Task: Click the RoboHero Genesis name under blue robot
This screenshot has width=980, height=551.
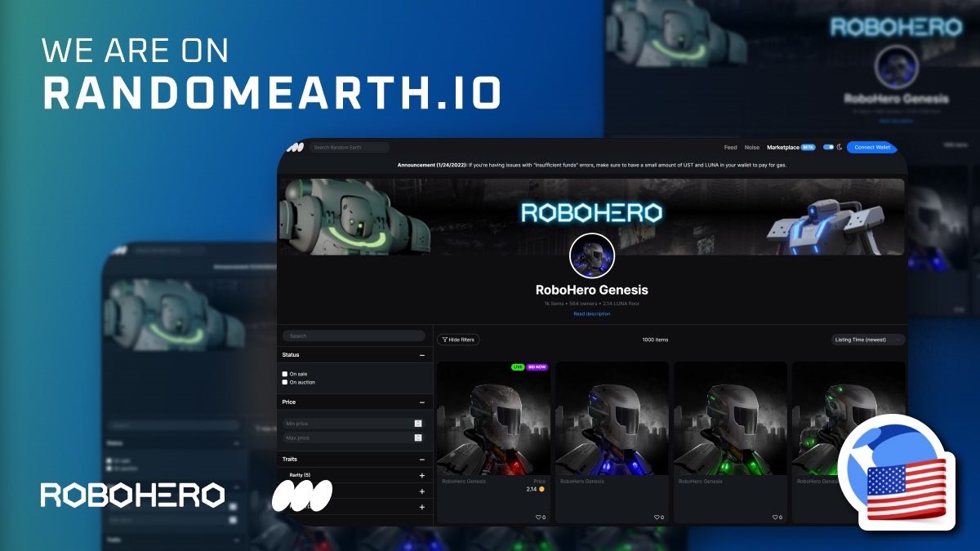Action: tap(582, 482)
